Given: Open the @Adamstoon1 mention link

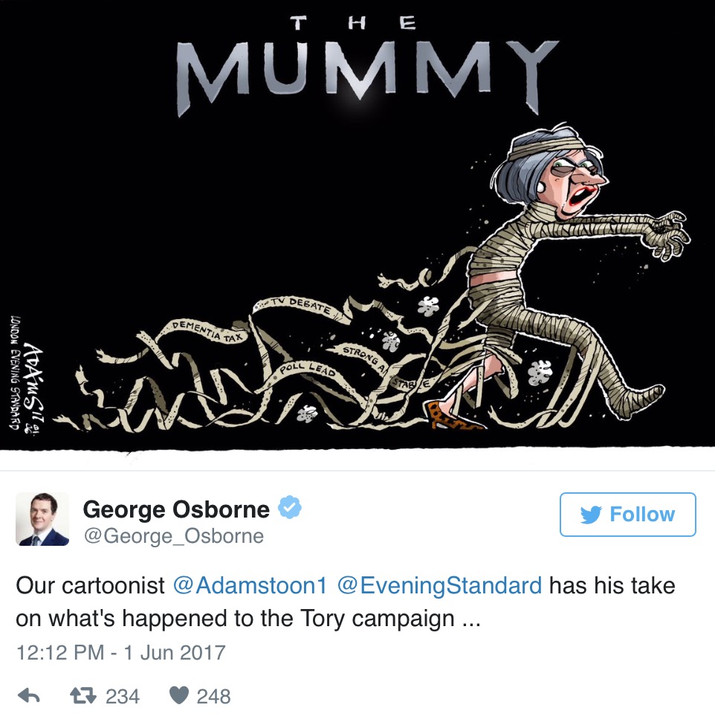Looking at the screenshot, I should point(250,585).
